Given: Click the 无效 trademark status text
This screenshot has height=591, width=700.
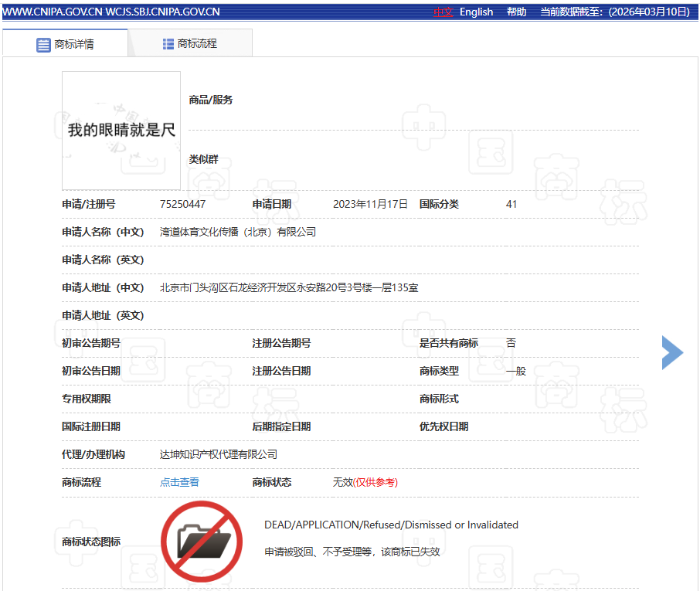Looking at the screenshot, I should coord(342,482).
